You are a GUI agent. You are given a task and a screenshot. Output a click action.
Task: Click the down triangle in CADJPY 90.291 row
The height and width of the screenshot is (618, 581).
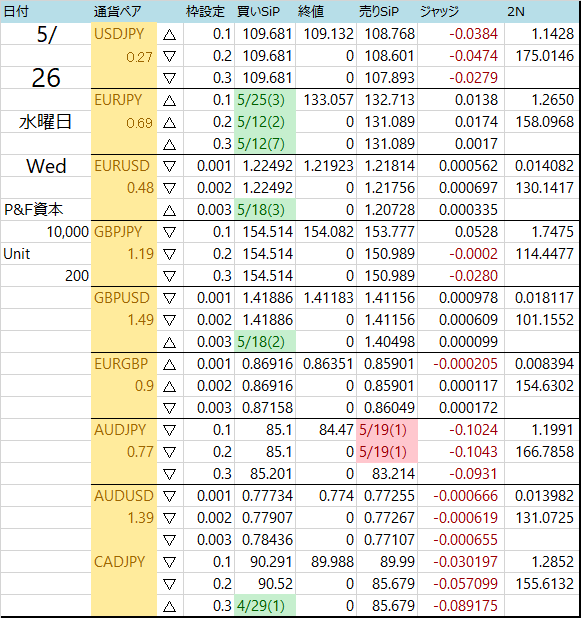click(x=169, y=562)
